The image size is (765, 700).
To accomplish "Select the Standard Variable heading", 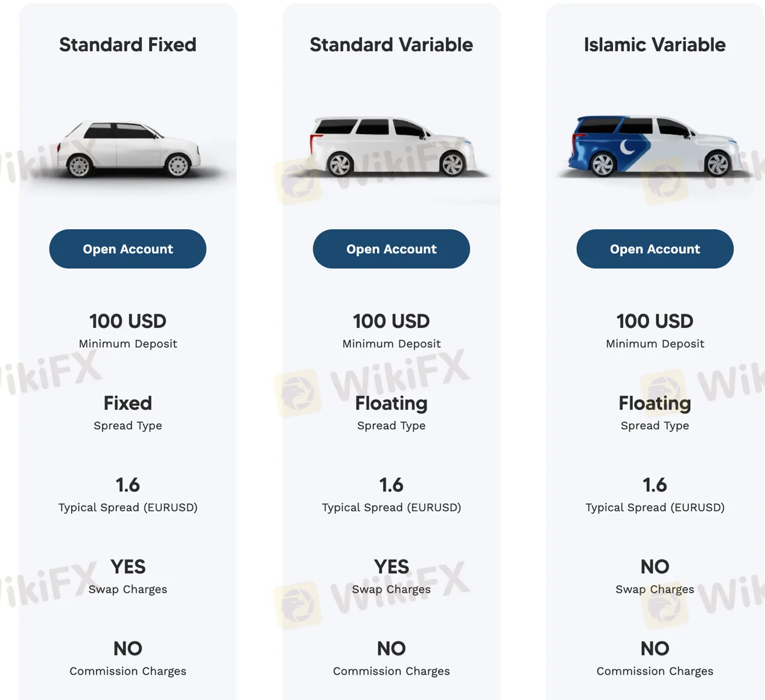I will coord(392,45).
